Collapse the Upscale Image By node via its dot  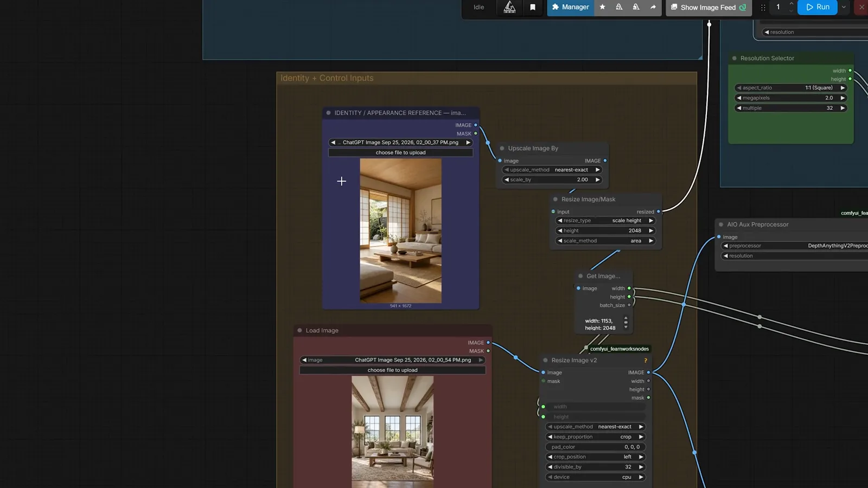click(x=502, y=149)
